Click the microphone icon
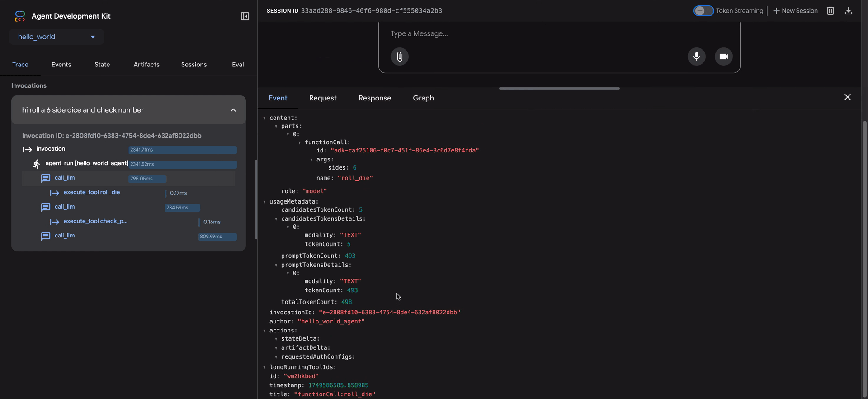 [x=696, y=57]
